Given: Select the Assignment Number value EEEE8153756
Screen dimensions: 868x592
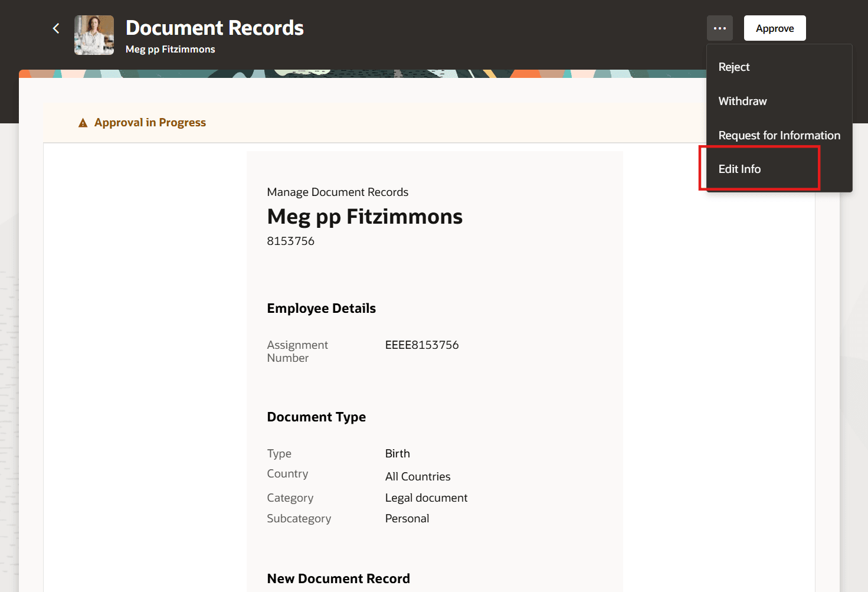Looking at the screenshot, I should [422, 345].
